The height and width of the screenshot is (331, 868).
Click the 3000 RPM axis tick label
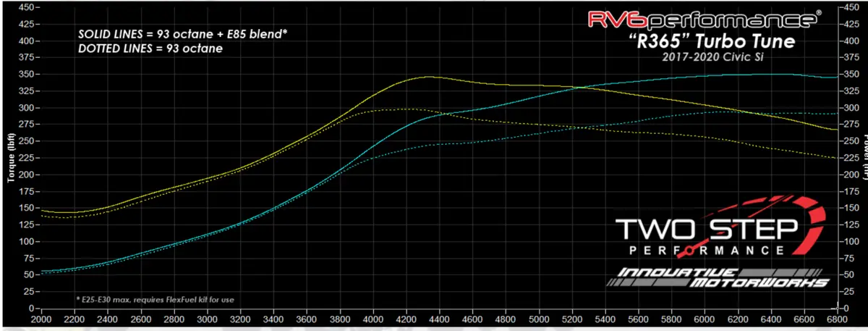(x=207, y=318)
